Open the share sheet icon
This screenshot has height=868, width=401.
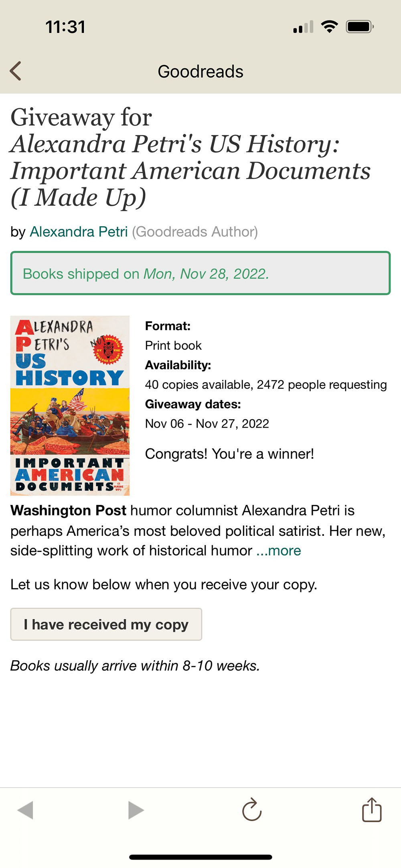click(x=372, y=810)
